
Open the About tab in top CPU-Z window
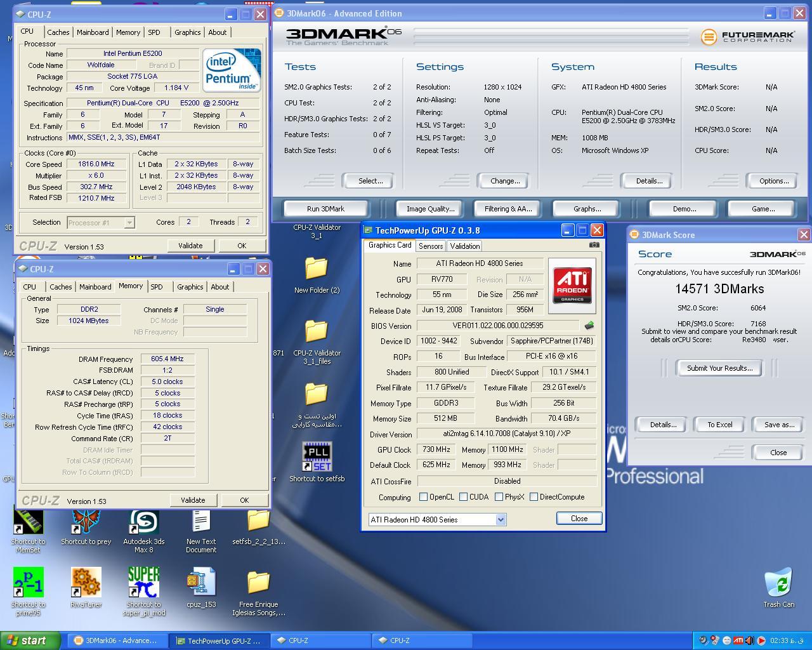(x=218, y=32)
